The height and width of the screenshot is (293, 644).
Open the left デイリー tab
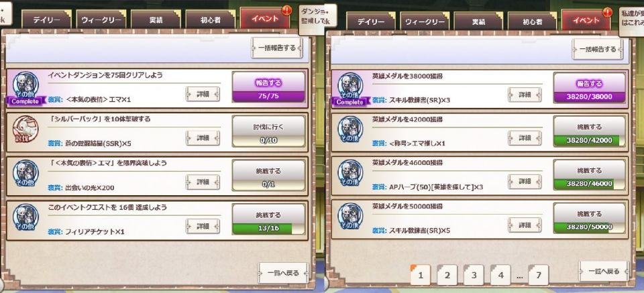coord(46,19)
